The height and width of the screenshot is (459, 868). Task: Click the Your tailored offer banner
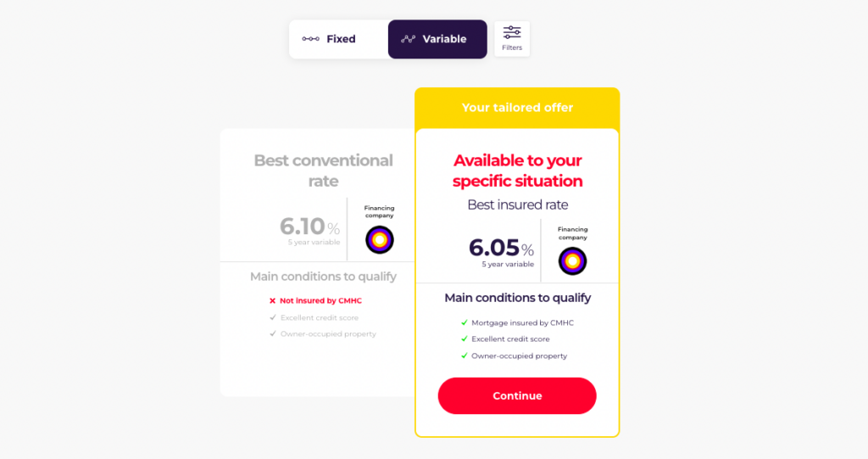[x=517, y=108]
